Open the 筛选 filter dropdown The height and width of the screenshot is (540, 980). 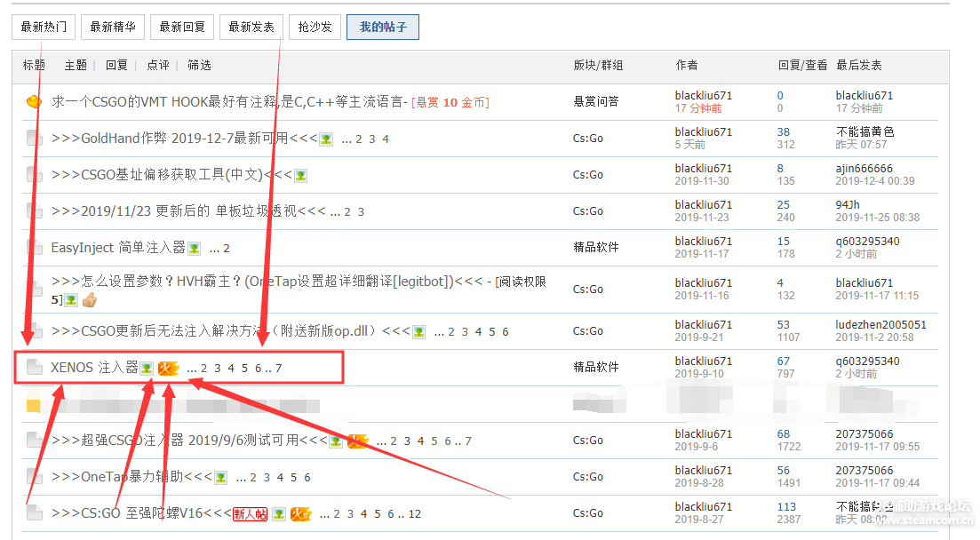pyautogui.click(x=199, y=65)
